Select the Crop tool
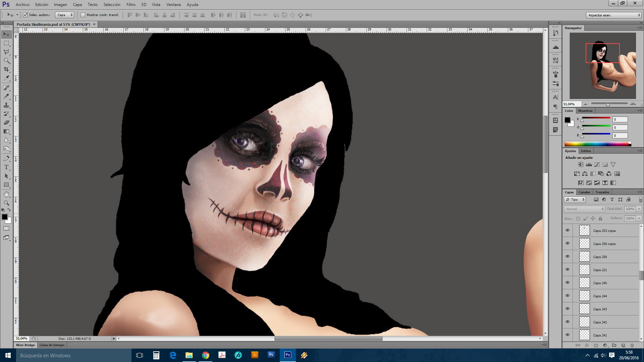Viewport: 644px width, 362px height. (6, 69)
